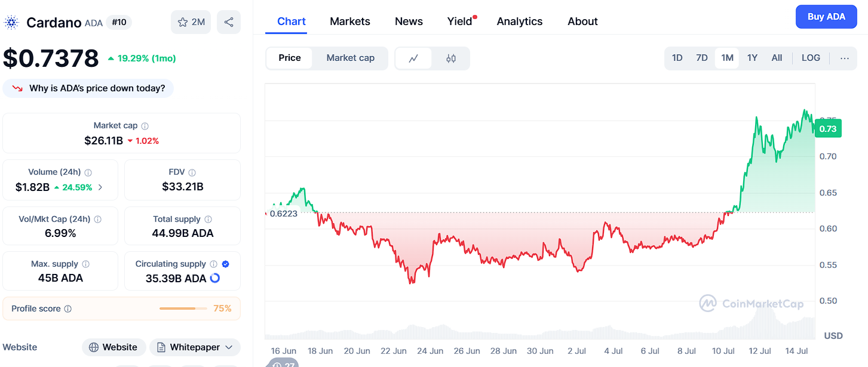
Task: Click the Profile score progress bar
Action: 183,309
